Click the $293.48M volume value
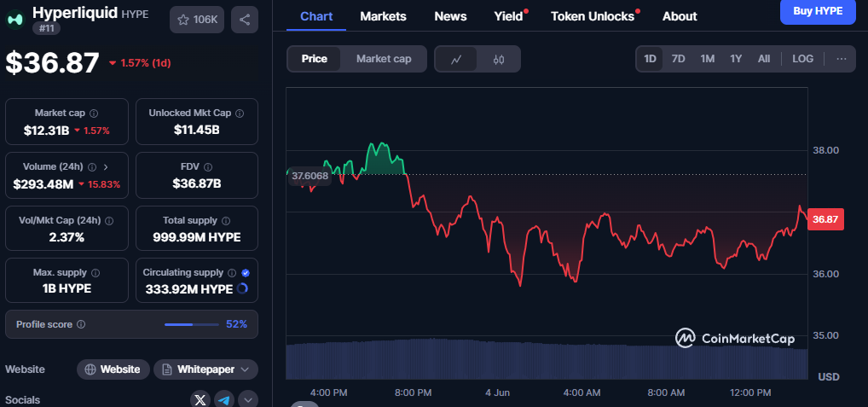Image resolution: width=868 pixels, height=407 pixels. pyautogui.click(x=43, y=183)
